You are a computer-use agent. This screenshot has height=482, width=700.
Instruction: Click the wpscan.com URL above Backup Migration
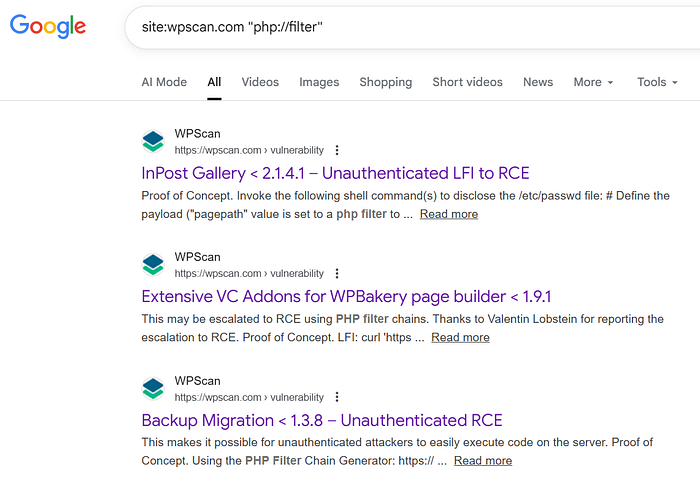pos(249,397)
